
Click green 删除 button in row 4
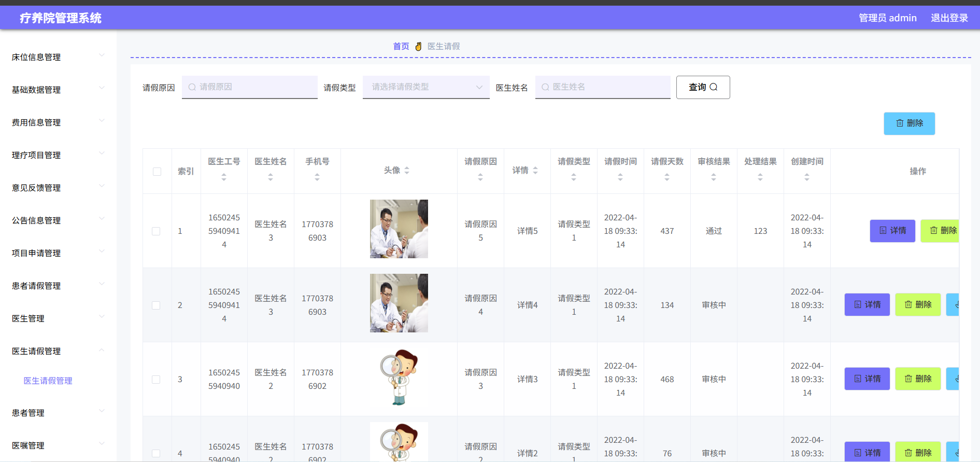[918, 452]
